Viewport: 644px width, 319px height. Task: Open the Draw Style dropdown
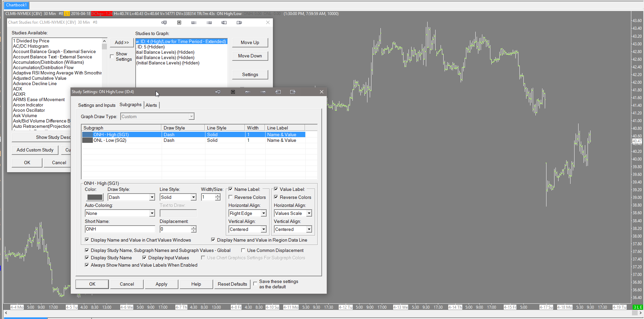(152, 197)
